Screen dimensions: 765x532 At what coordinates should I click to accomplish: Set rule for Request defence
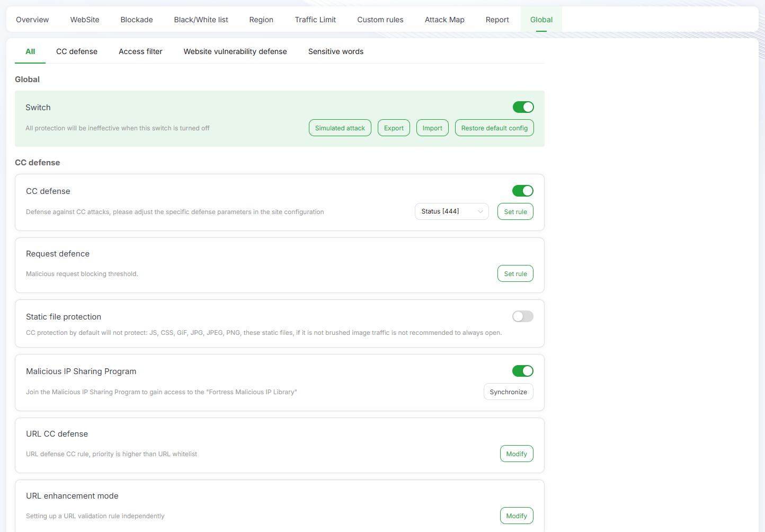click(x=515, y=274)
